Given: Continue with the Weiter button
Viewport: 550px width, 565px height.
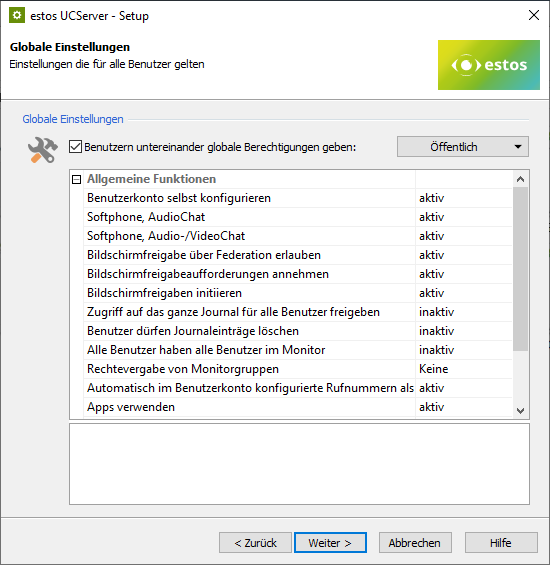Looking at the screenshot, I should tap(330, 543).
